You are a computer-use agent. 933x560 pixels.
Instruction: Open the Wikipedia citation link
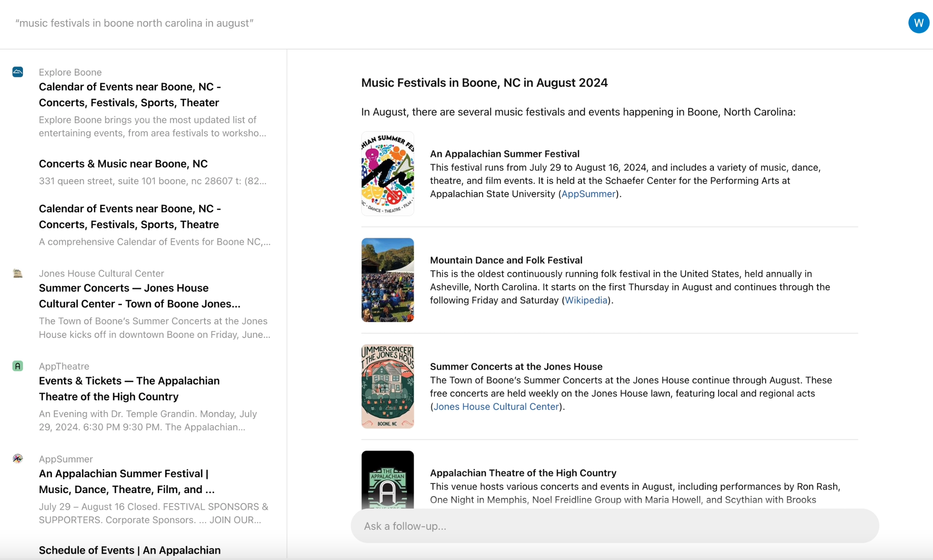tap(586, 300)
